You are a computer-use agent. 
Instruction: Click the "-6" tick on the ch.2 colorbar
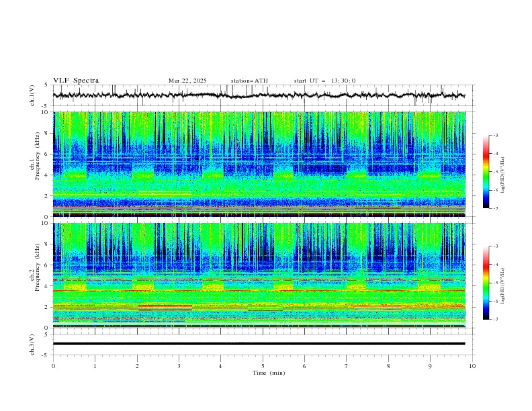pyautogui.click(x=495, y=301)
